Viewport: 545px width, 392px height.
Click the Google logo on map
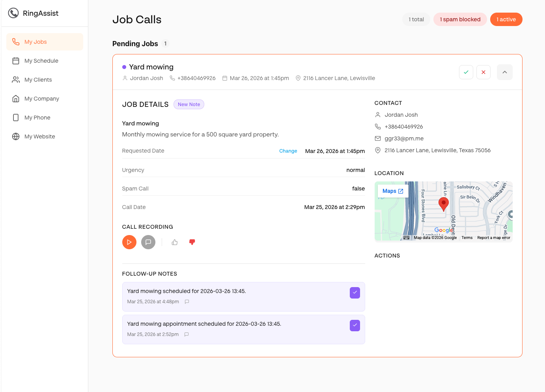click(444, 230)
